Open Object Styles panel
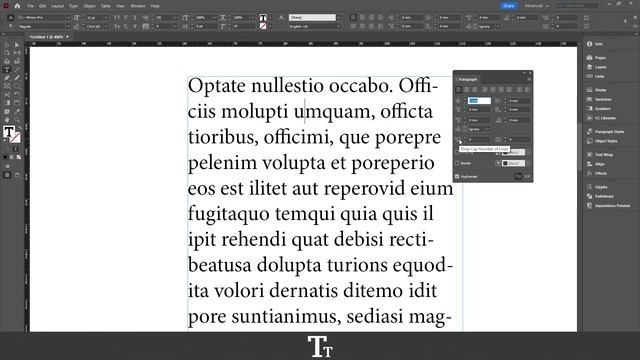Viewport: 640px width, 360px height. coord(602,141)
